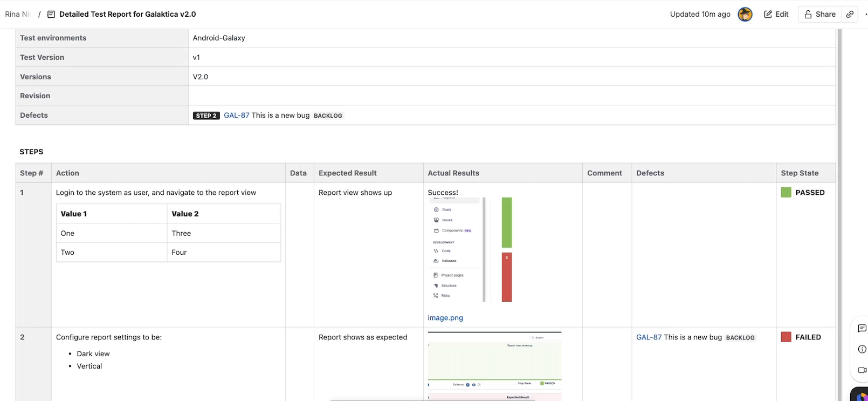Click the Edit button
Viewport: 868px width, 401px height.
click(776, 15)
